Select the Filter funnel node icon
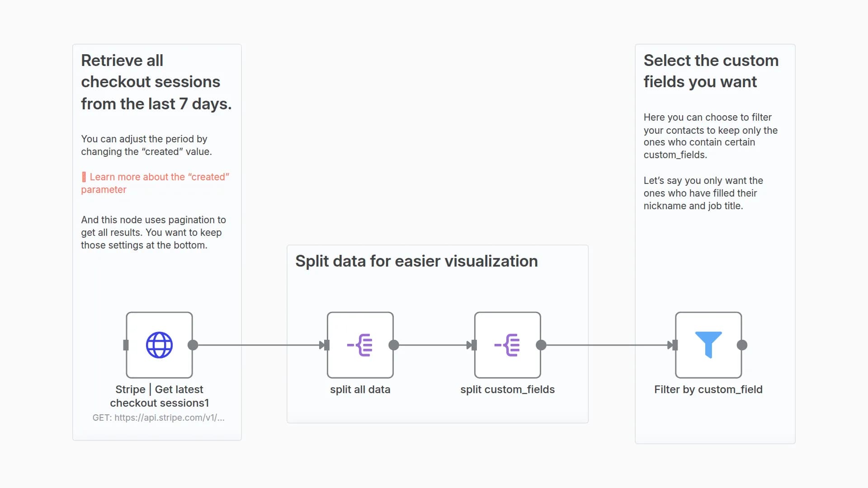This screenshot has height=488, width=868. (708, 345)
